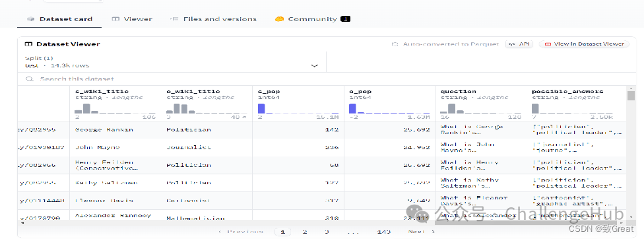Image resolution: width=644 pixels, height=239 pixels.
Task: Click the o_wiki_title length histogram
Action: (x=206, y=108)
